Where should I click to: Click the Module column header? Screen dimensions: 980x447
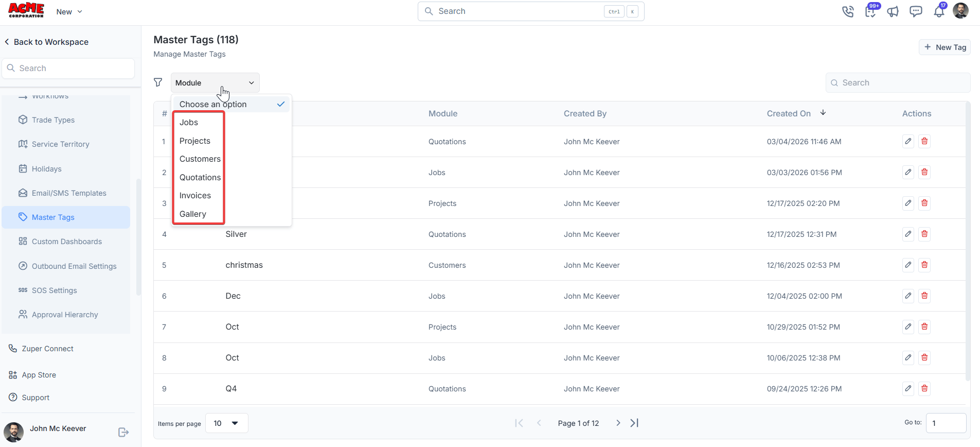(x=443, y=114)
